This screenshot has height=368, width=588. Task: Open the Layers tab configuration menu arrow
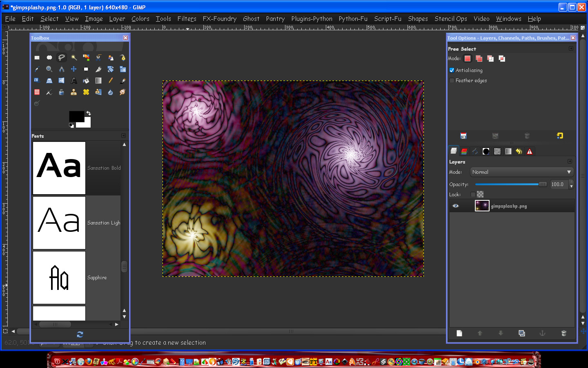click(x=570, y=162)
